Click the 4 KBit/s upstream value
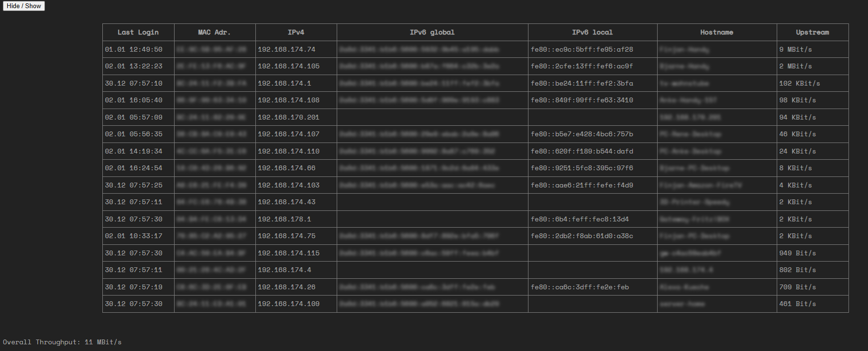The image size is (868, 351). [796, 185]
